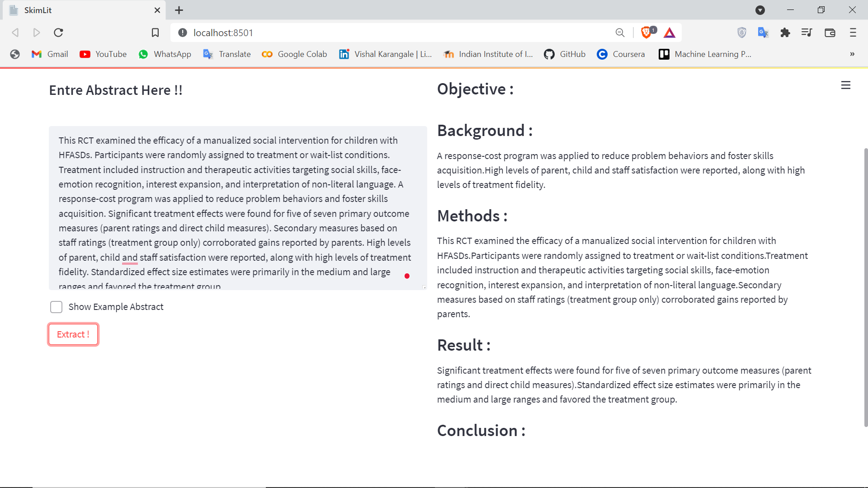Image resolution: width=868 pixels, height=488 pixels.
Task: Click the Brave browser shield icon
Action: [647, 33]
